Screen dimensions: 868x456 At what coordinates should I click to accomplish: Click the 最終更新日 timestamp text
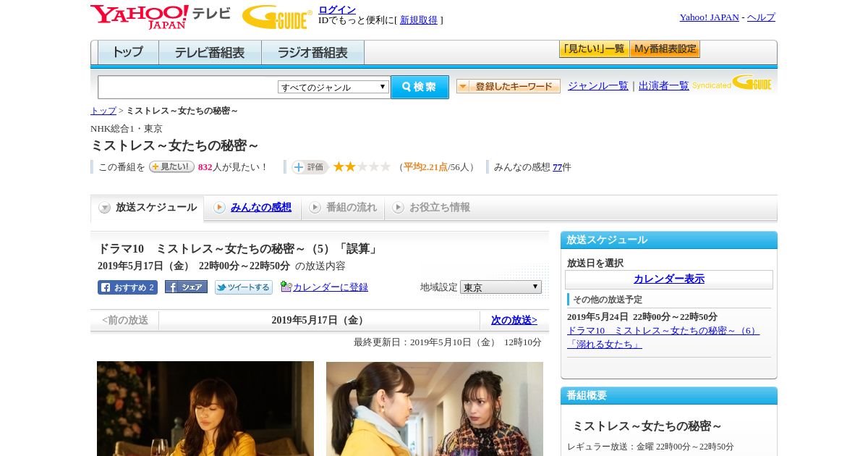tap(448, 342)
